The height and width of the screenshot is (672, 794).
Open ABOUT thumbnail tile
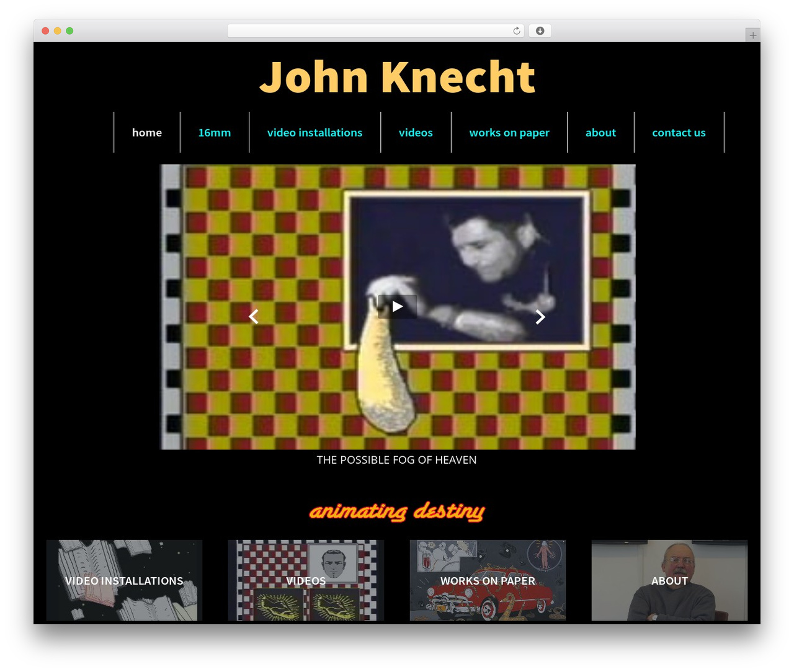pos(669,580)
